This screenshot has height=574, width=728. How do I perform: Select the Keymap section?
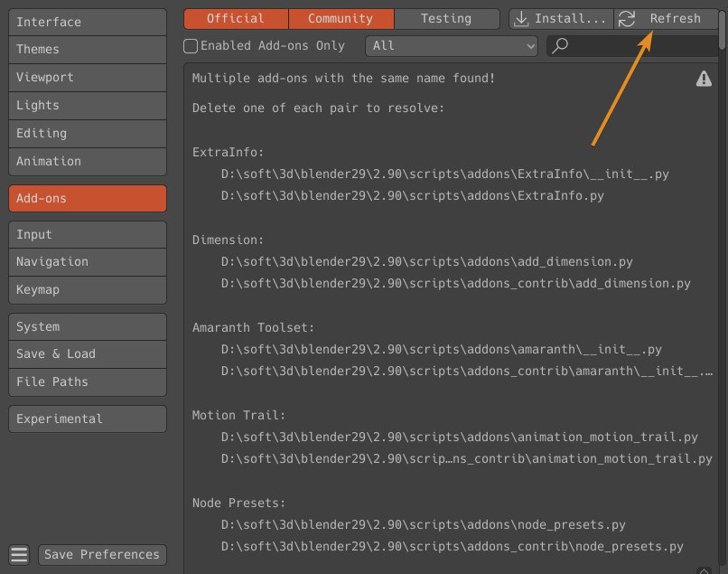point(87,289)
